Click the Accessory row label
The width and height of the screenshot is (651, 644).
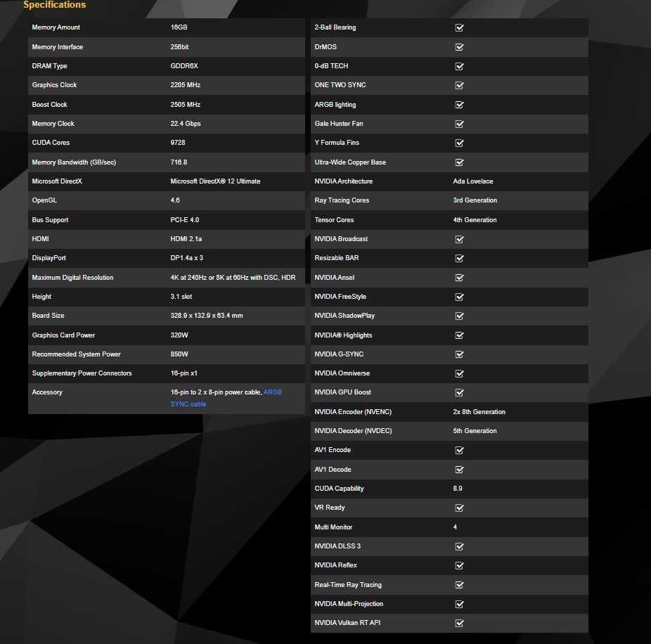click(x=47, y=393)
